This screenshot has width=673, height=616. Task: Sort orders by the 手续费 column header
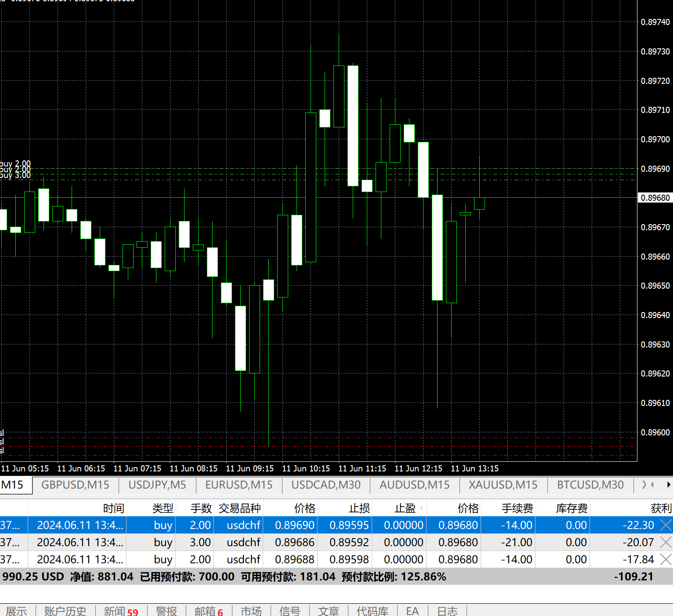coord(508,508)
